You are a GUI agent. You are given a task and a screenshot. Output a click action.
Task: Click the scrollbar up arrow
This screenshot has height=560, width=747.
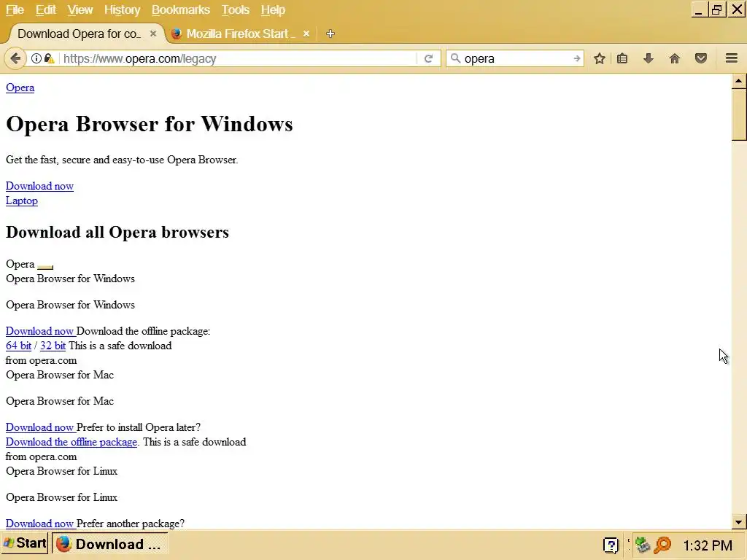click(x=738, y=81)
